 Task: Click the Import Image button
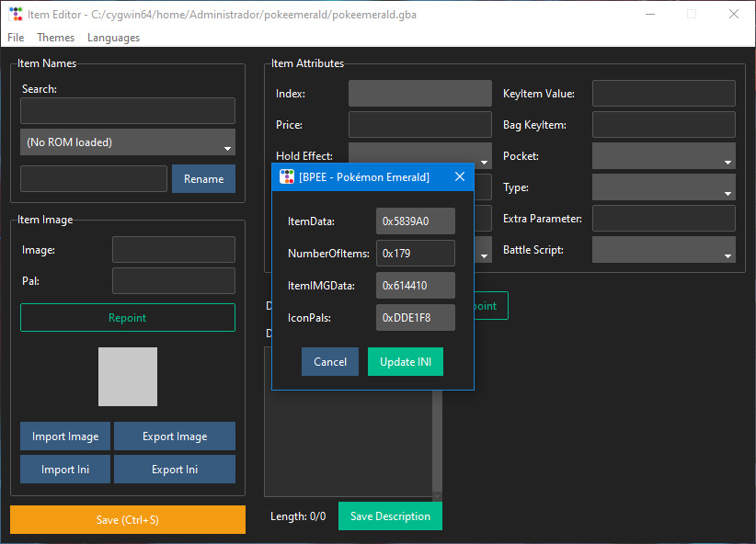(x=65, y=436)
